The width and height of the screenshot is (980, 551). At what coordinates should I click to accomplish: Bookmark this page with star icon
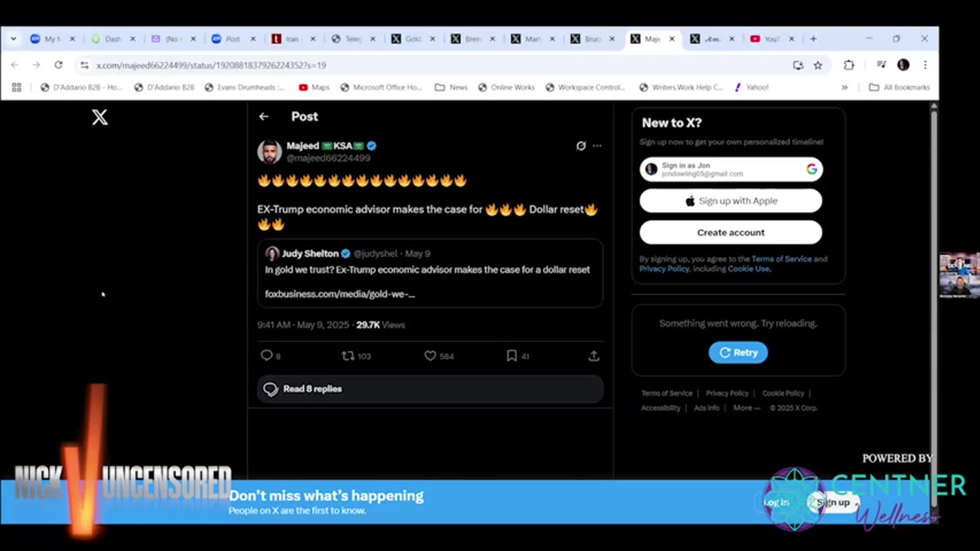(818, 65)
